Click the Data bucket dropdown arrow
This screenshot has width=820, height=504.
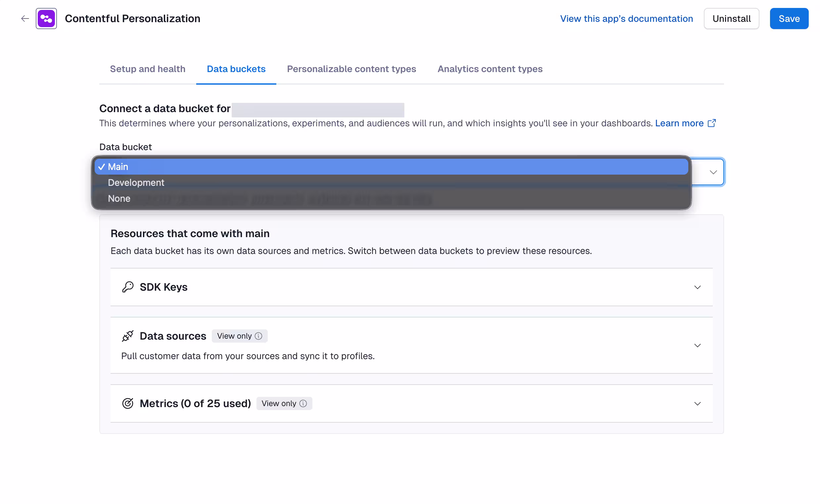[x=713, y=172]
